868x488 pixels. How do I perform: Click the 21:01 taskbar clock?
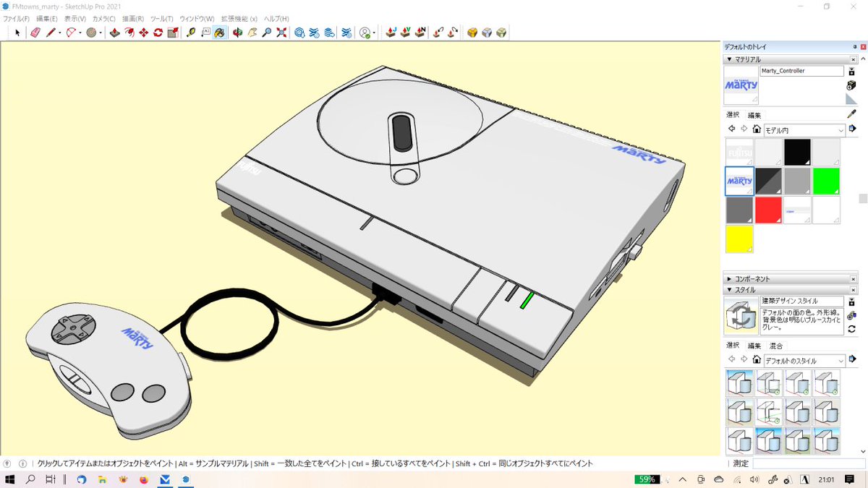point(827,479)
